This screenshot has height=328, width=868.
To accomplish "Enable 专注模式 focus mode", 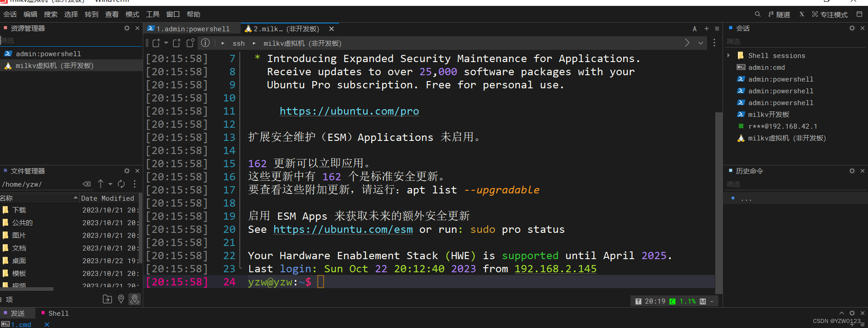I will [x=830, y=14].
